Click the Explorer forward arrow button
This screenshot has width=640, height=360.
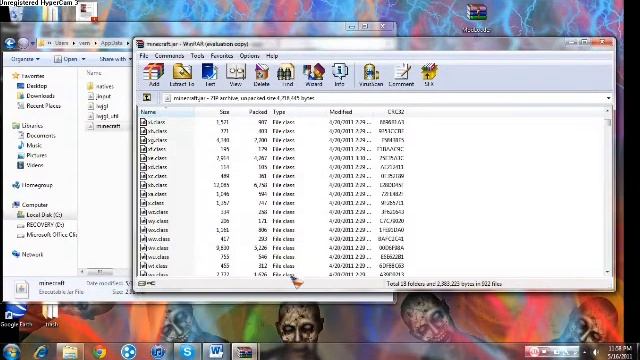point(23,43)
